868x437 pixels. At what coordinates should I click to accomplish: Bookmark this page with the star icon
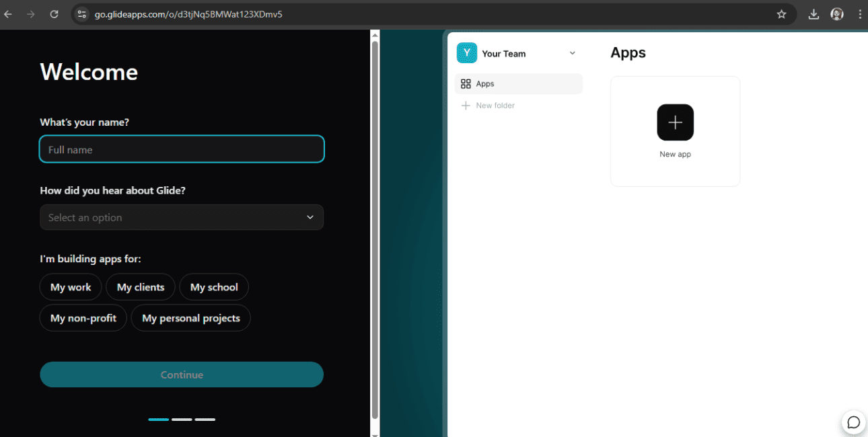pos(781,14)
